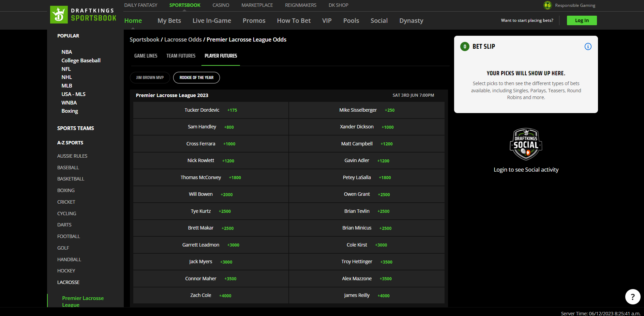Select Sportsbook in the top bar
The height and width of the screenshot is (316, 644).
click(185, 5)
